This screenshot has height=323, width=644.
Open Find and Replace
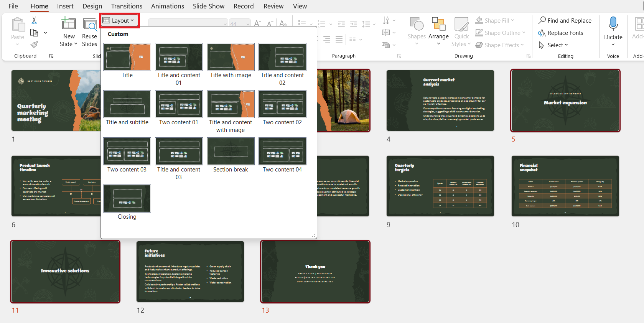[565, 20]
